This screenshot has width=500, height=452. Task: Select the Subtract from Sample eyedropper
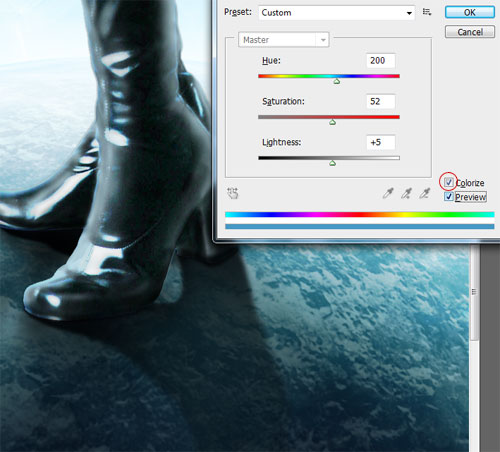click(424, 193)
